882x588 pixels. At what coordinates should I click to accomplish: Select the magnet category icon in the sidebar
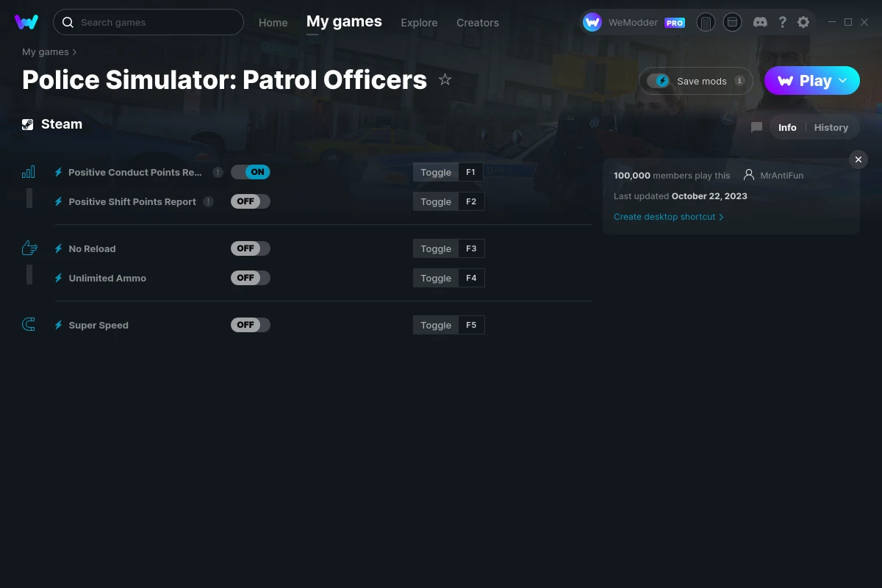coord(29,324)
